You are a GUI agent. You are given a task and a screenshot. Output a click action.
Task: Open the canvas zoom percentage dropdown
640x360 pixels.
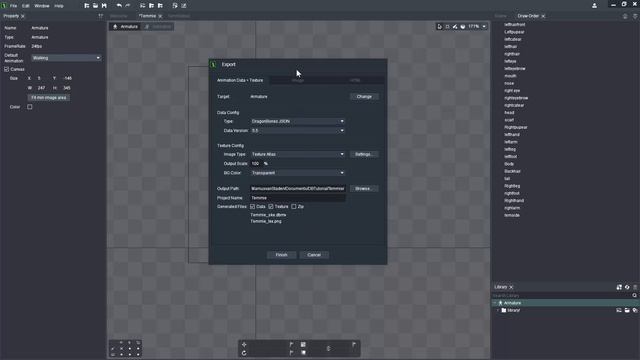pos(484,27)
